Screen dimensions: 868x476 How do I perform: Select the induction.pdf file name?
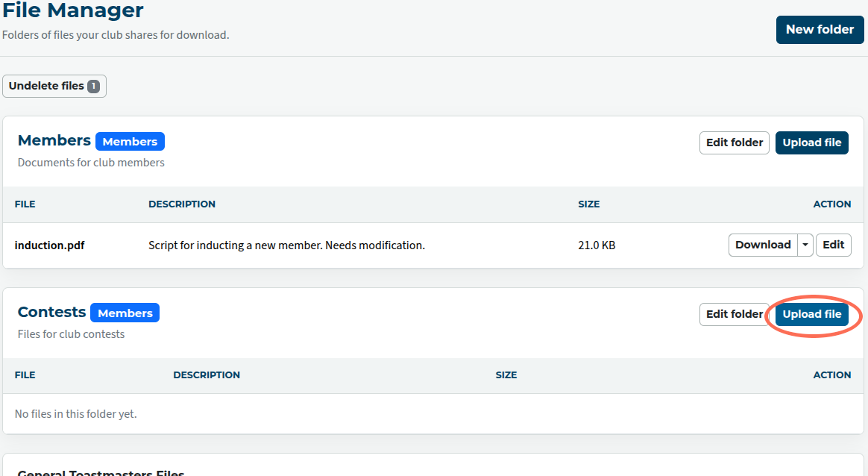[x=49, y=245]
